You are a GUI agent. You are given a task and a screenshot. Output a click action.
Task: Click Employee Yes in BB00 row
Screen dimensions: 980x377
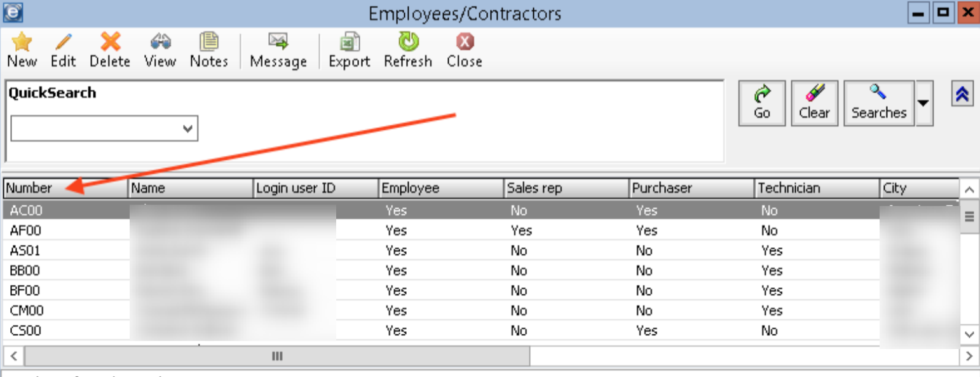point(396,270)
